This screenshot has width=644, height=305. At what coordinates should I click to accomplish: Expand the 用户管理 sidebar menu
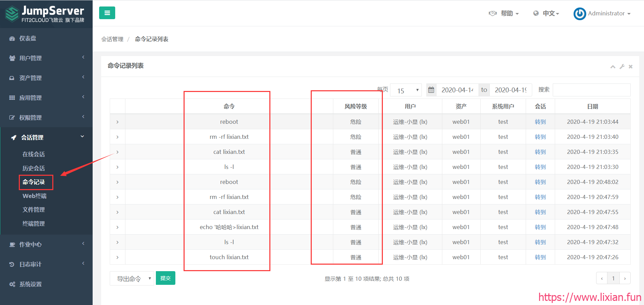pos(46,58)
